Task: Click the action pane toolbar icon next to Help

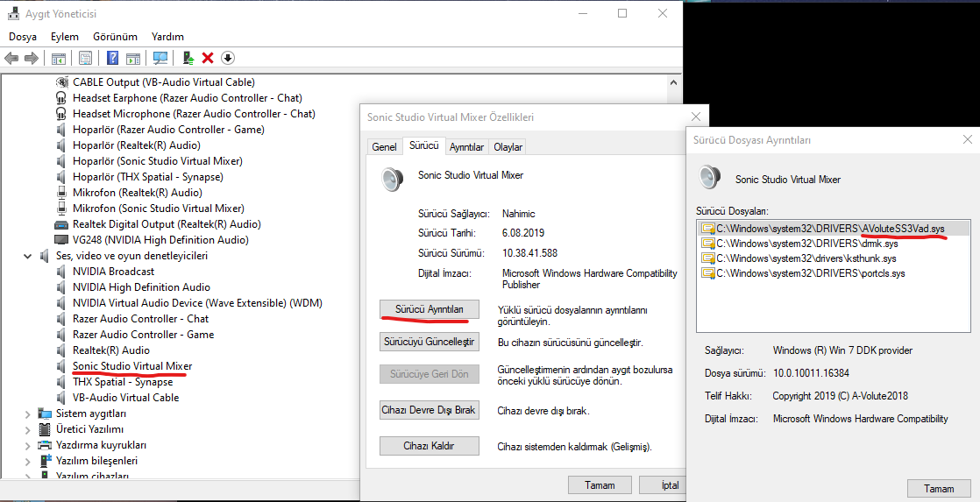Action: [x=133, y=58]
